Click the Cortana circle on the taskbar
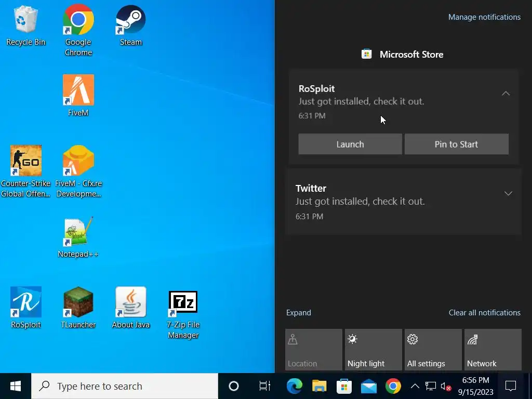The height and width of the screenshot is (399, 532). click(234, 386)
